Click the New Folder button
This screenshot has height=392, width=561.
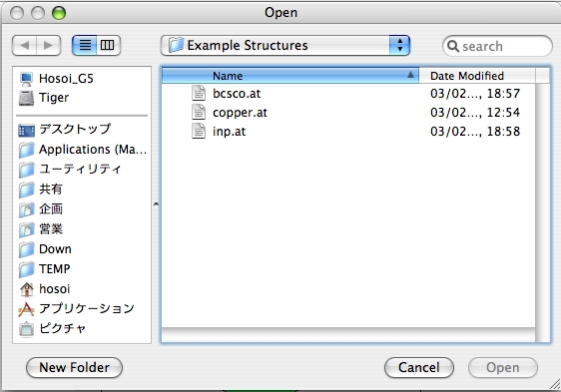pos(75,367)
